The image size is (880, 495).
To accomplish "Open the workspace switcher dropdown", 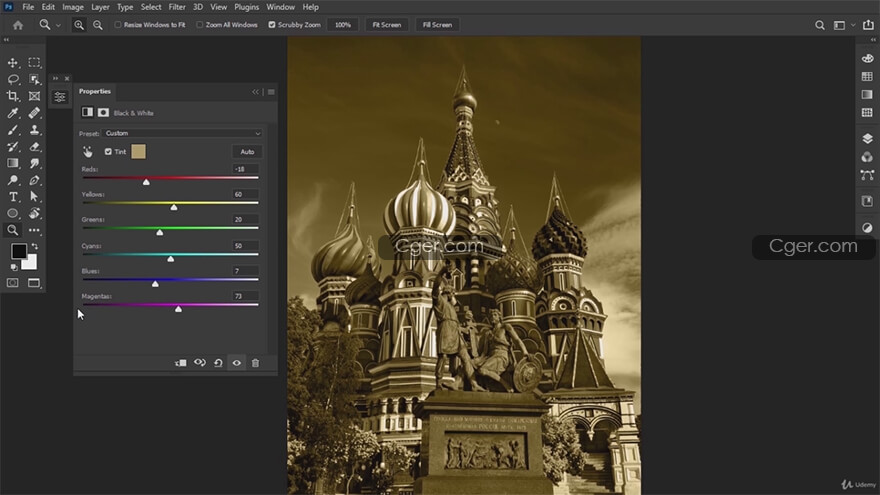I will coord(843,25).
